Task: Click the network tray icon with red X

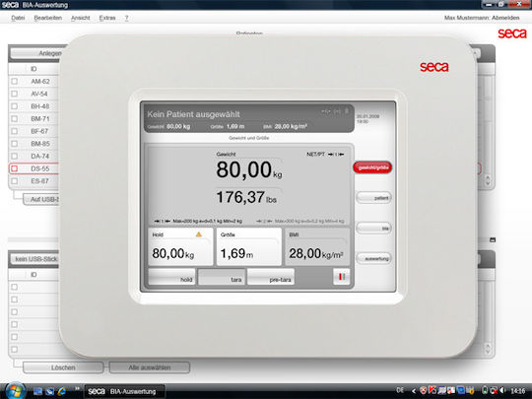Action: 495,390
